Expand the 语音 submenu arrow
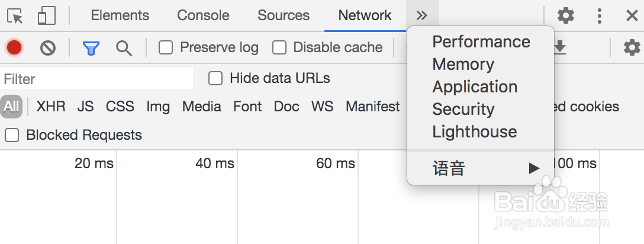Viewport: 644px width, 244px height. point(534,169)
